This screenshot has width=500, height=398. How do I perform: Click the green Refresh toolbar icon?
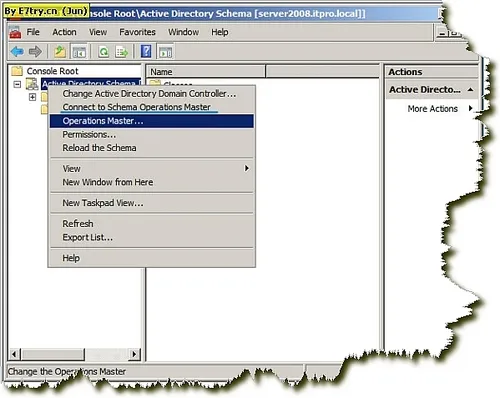(104, 52)
